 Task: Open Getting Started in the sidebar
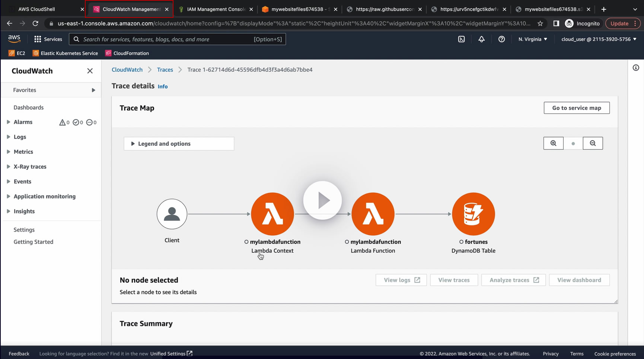(34, 242)
